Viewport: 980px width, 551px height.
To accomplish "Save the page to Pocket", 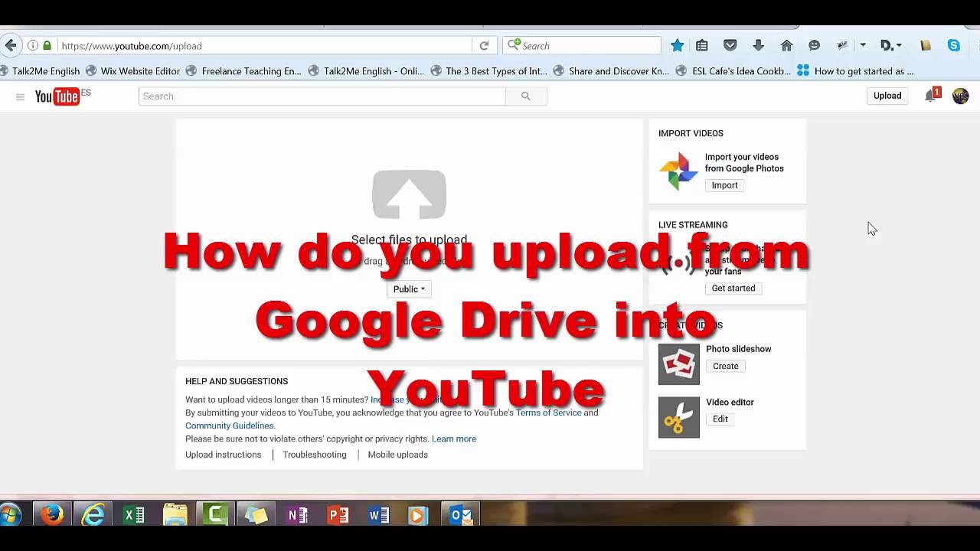I will (x=730, y=46).
